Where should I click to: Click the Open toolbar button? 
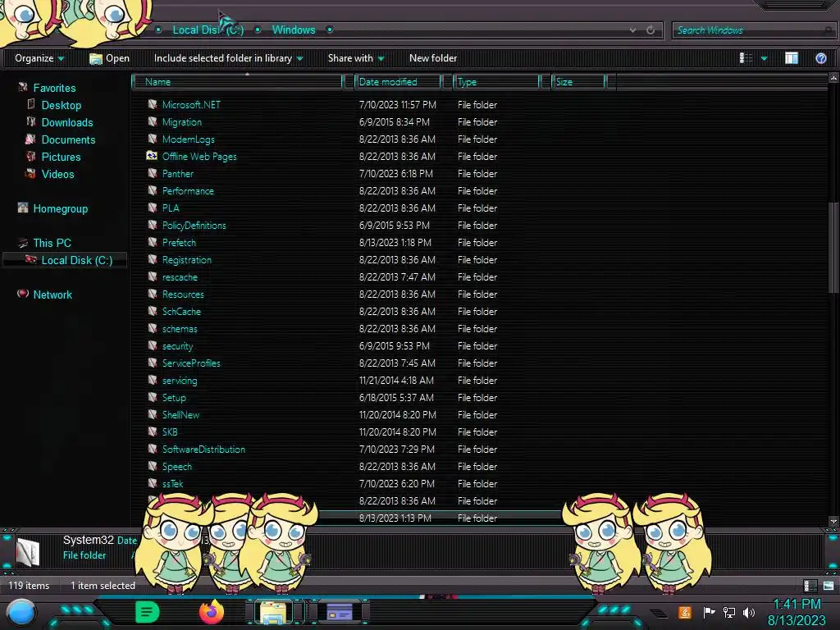109,58
